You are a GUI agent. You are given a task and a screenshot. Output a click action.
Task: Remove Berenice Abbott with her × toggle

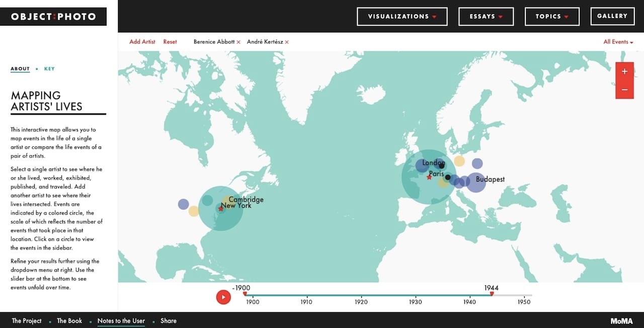pos(238,42)
